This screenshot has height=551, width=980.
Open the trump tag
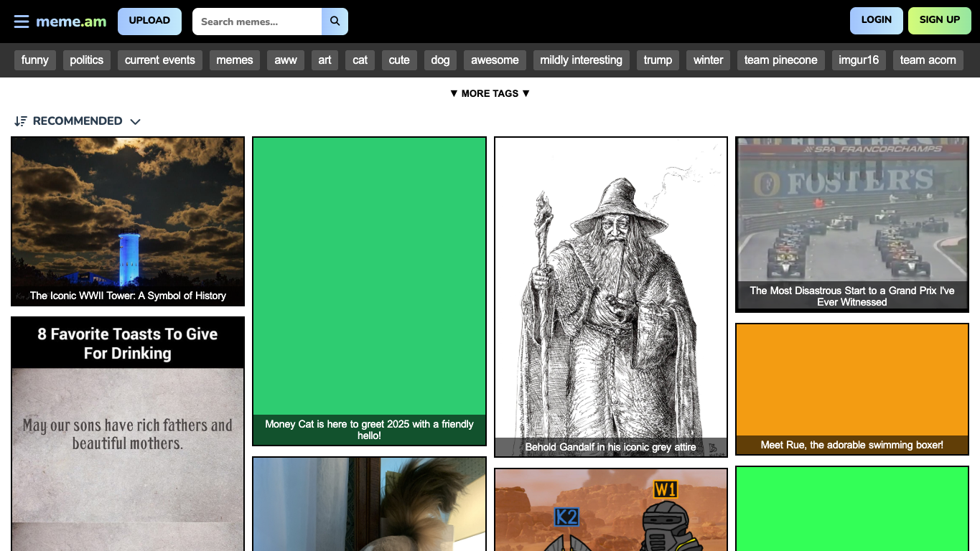[x=658, y=60]
